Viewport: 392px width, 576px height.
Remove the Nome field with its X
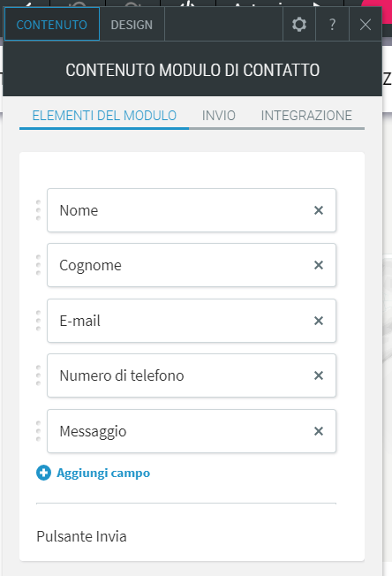319,210
